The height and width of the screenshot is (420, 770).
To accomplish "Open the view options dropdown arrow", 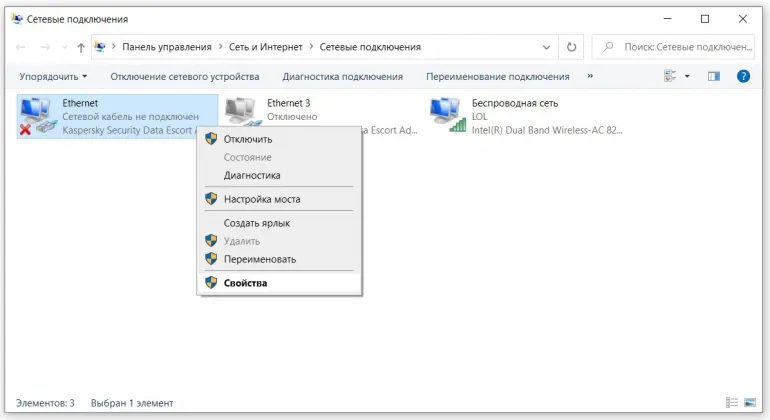I will click(x=687, y=76).
